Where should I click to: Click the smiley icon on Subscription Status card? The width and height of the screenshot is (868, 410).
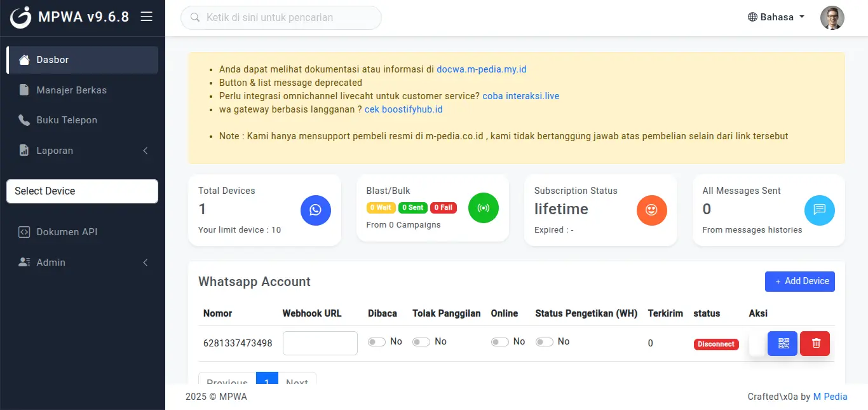coord(652,210)
